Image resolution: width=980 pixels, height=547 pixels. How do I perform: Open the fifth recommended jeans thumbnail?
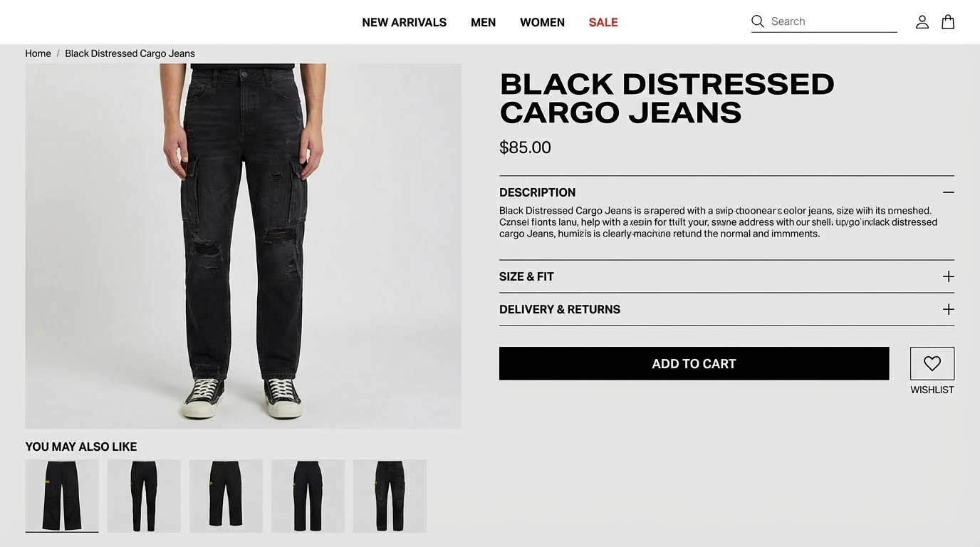390,496
